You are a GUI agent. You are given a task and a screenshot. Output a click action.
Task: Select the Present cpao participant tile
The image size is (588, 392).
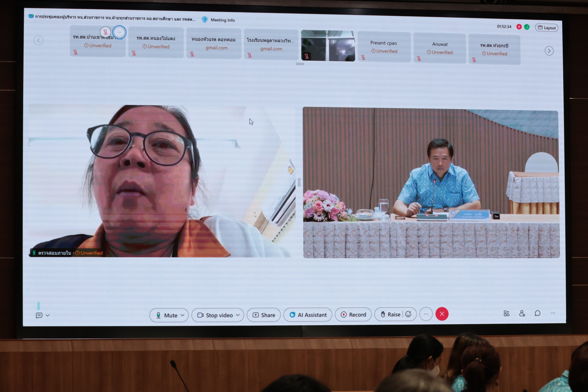(x=384, y=47)
